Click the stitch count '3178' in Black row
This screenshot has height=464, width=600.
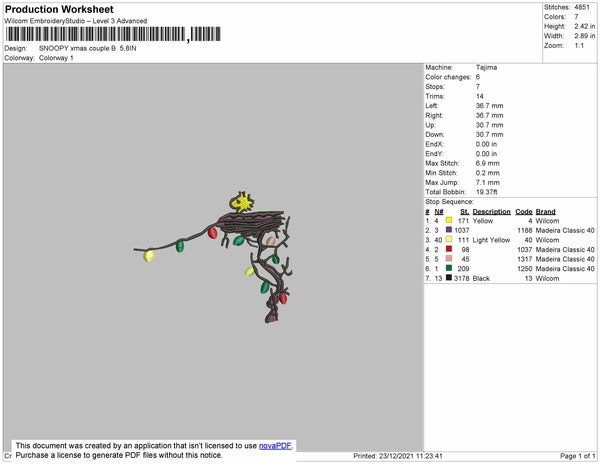click(x=461, y=278)
